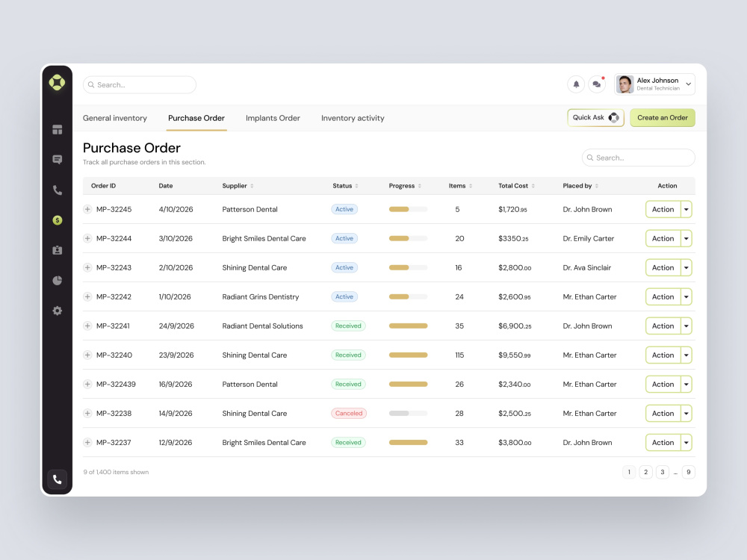Switch to the Implants Order tab
This screenshot has height=560, width=747.
[273, 118]
